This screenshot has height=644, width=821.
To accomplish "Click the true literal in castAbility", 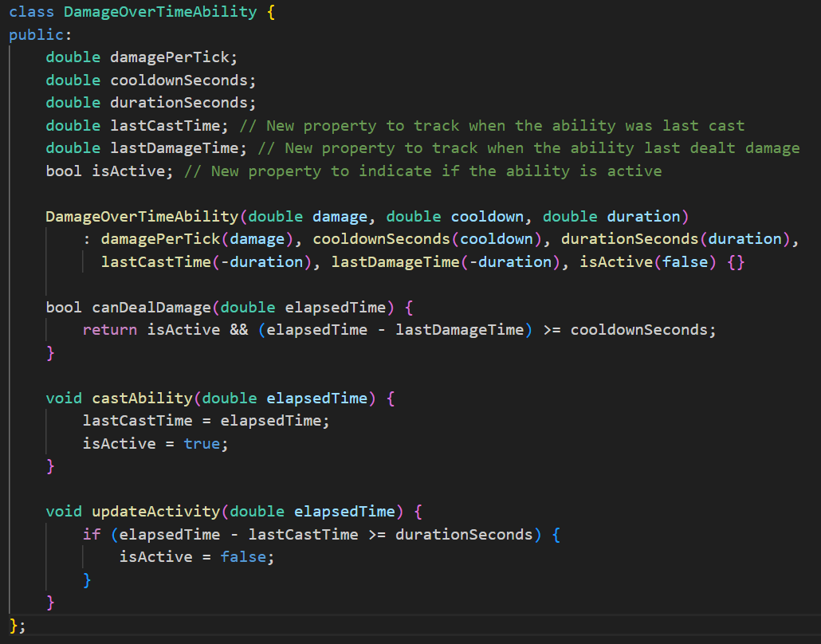I will pos(202,443).
